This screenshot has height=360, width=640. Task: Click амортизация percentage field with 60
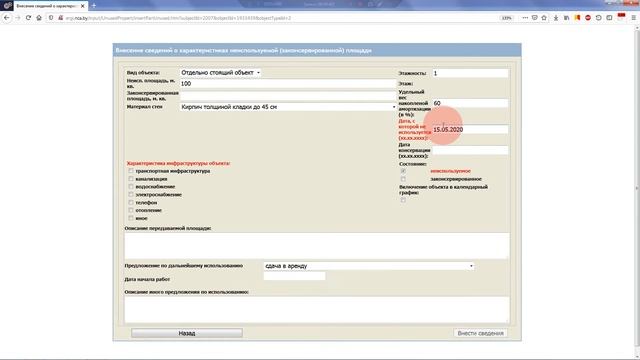click(470, 103)
